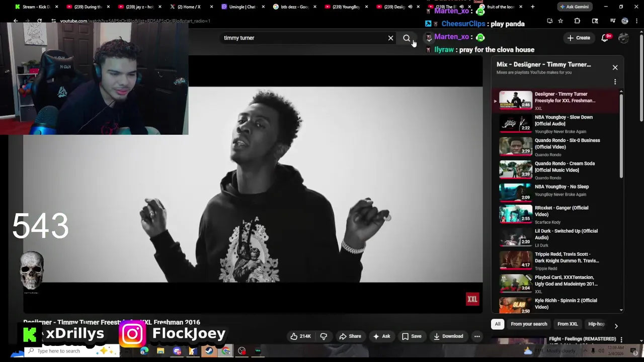Open 'Trippie Redd, Travis Scott - Dark Knight Dummo'
The height and width of the screenshot is (362, 644).
557,260
